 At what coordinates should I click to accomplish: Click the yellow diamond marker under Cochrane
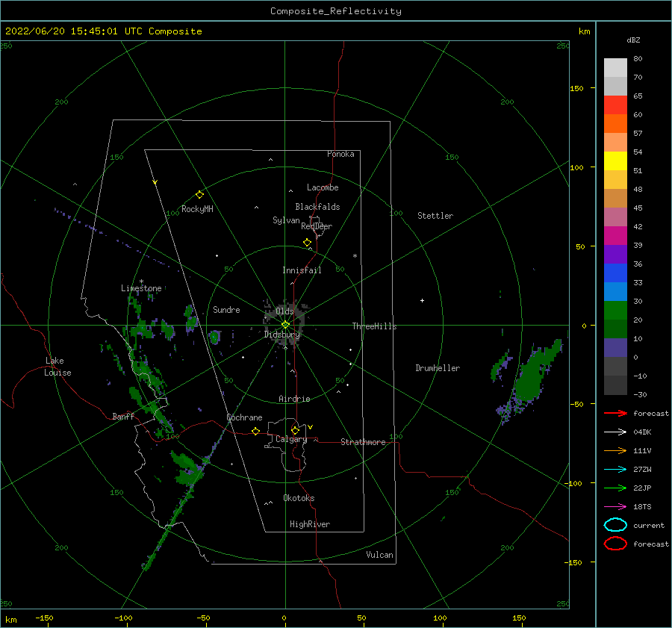pyautogui.click(x=255, y=431)
